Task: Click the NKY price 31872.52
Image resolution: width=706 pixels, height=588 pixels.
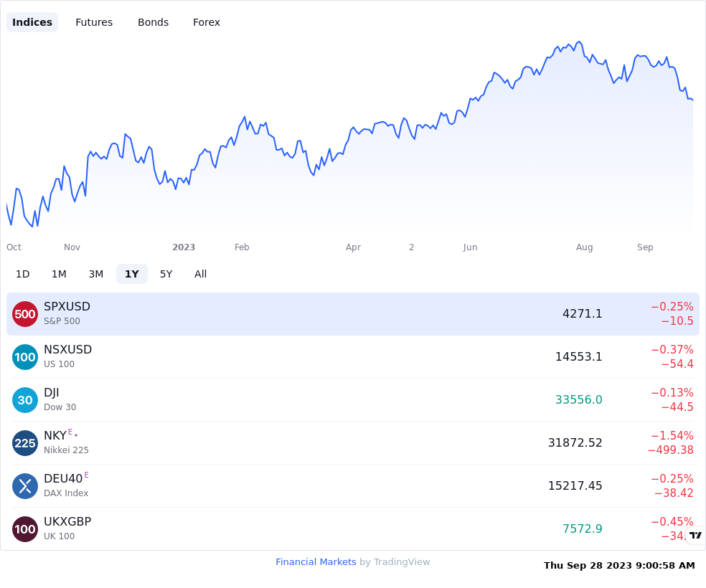Action: click(575, 442)
